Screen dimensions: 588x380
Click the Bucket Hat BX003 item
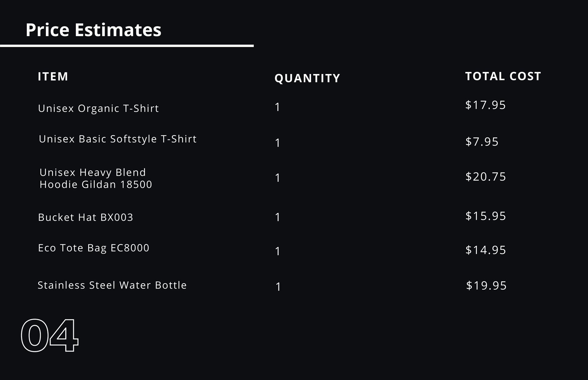click(85, 217)
